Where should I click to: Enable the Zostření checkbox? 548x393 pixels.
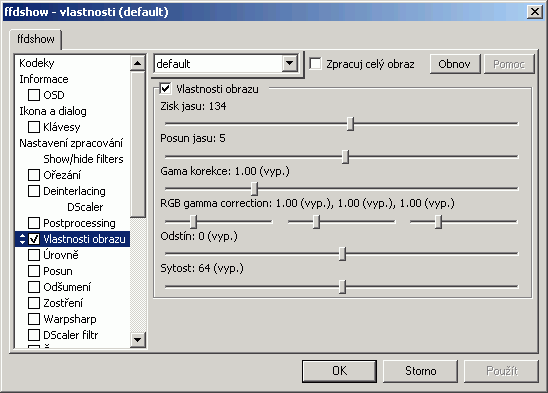click(34, 303)
